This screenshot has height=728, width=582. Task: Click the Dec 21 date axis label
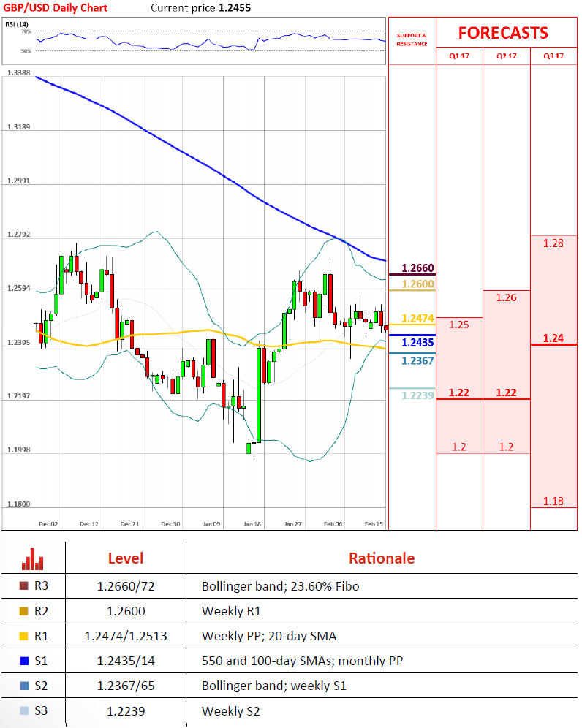click(x=130, y=524)
